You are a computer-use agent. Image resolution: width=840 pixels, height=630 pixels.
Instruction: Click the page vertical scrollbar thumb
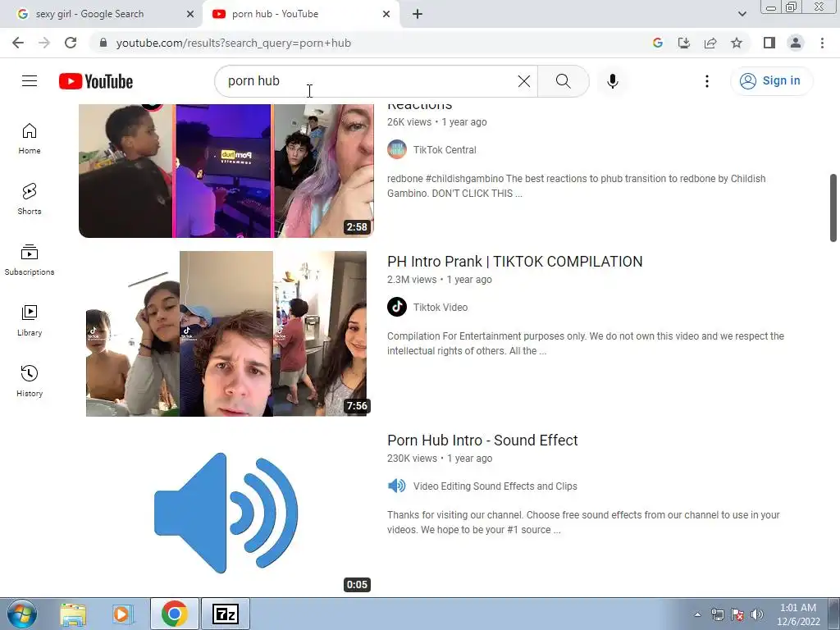[x=833, y=208]
